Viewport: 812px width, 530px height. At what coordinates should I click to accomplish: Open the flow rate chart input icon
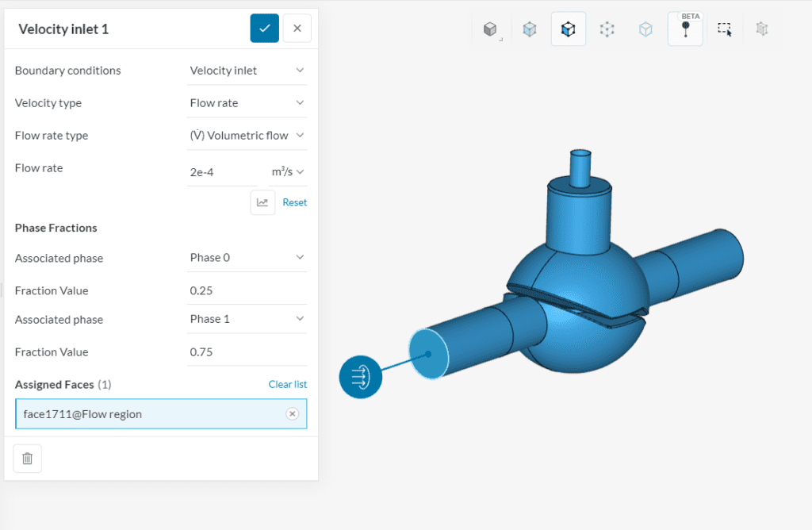point(262,202)
